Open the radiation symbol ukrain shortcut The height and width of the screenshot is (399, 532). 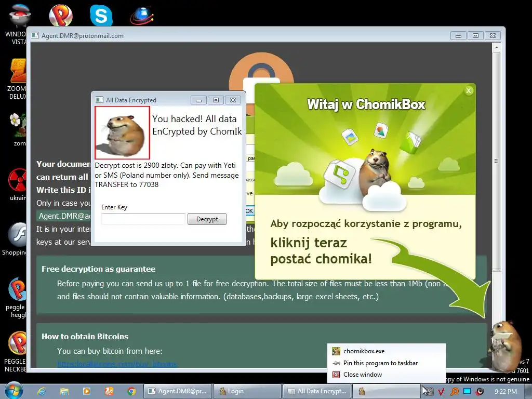pyautogui.click(x=18, y=184)
